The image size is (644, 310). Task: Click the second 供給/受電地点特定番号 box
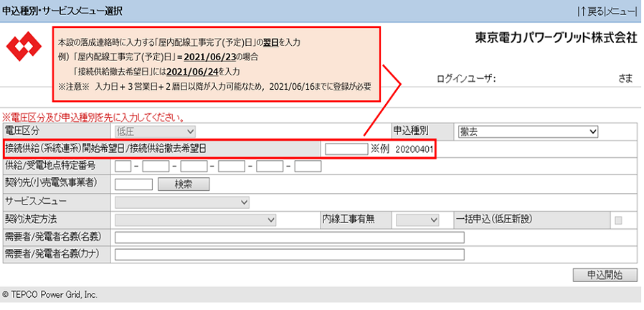coord(156,166)
